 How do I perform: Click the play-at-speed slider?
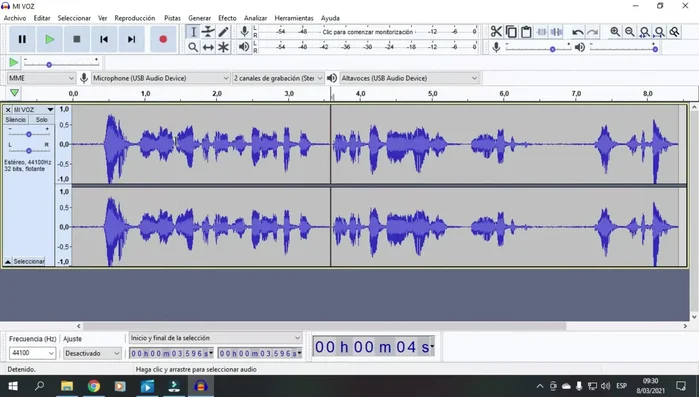[x=61, y=63]
